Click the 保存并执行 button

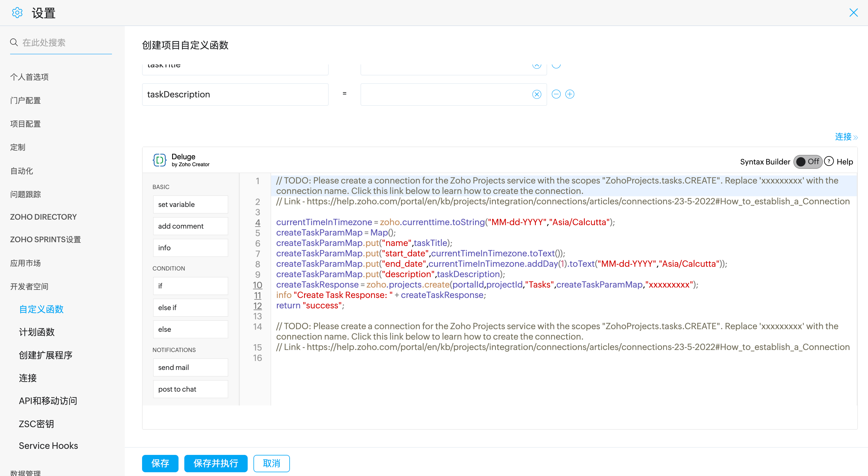pos(216,463)
